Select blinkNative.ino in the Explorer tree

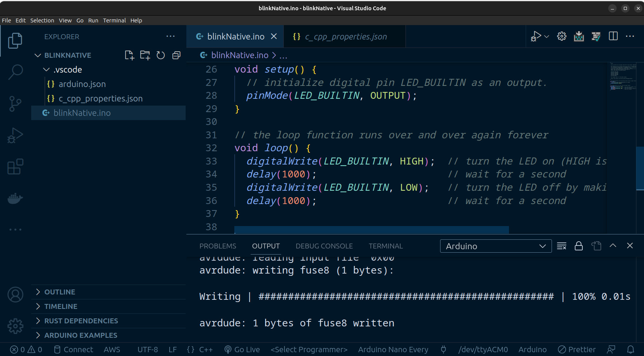pyautogui.click(x=108, y=113)
